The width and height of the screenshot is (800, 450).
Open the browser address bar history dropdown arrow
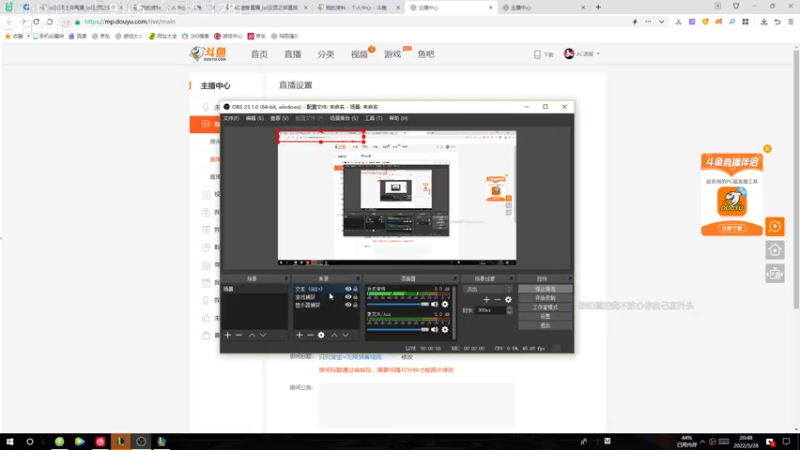(661, 22)
